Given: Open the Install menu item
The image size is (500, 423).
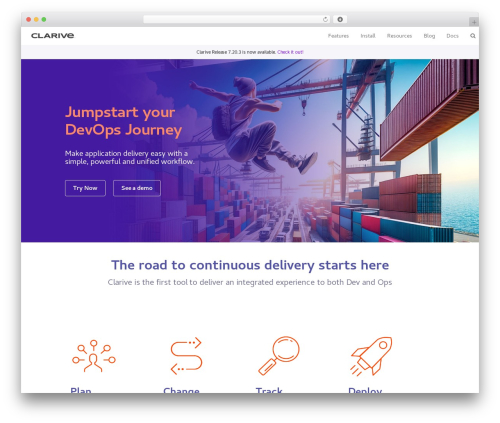Looking at the screenshot, I should (x=368, y=36).
